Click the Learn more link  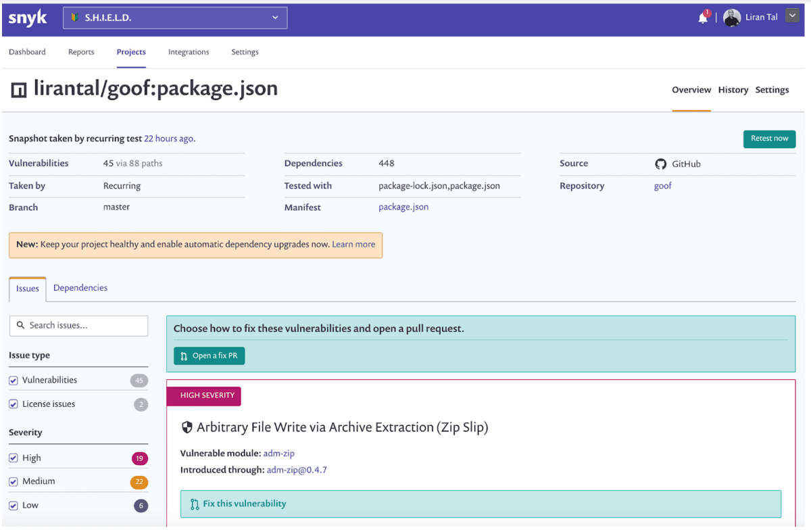point(353,245)
